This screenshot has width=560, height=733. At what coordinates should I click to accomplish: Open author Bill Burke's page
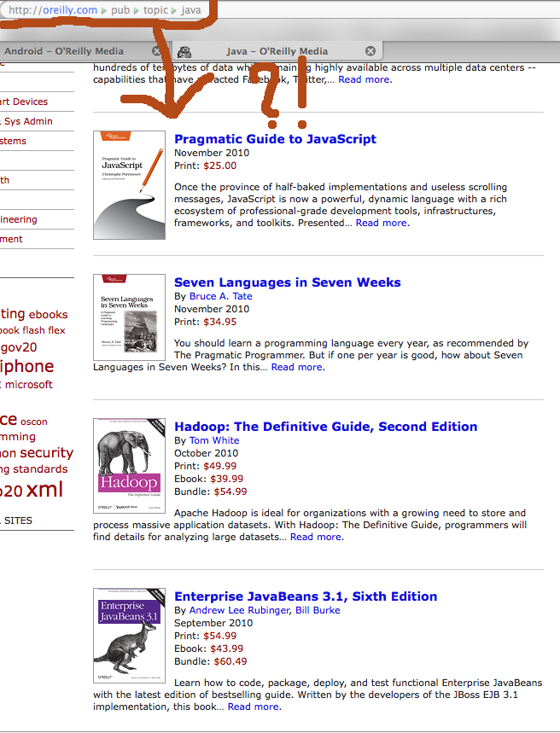pos(318,610)
